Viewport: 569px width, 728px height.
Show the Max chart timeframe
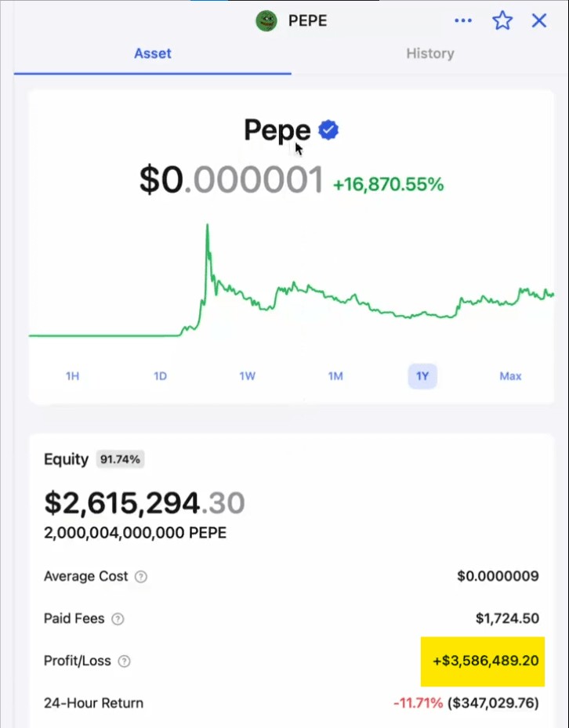[x=510, y=376]
